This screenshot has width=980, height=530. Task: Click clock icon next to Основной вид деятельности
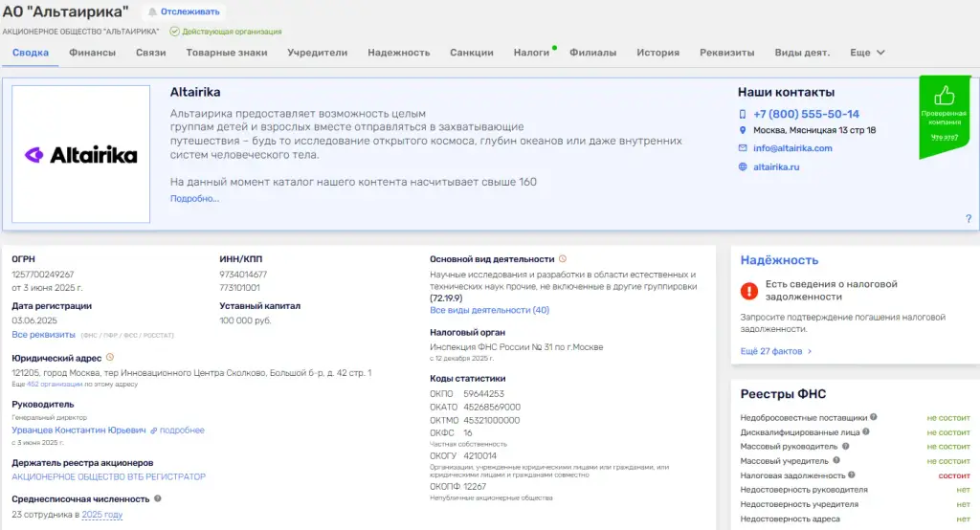[x=563, y=258]
